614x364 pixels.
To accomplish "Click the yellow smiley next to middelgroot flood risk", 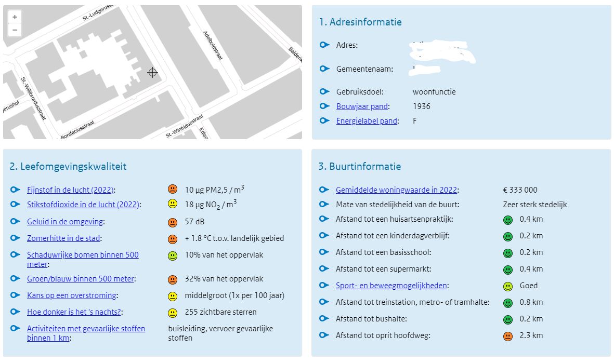I will click(x=172, y=296).
